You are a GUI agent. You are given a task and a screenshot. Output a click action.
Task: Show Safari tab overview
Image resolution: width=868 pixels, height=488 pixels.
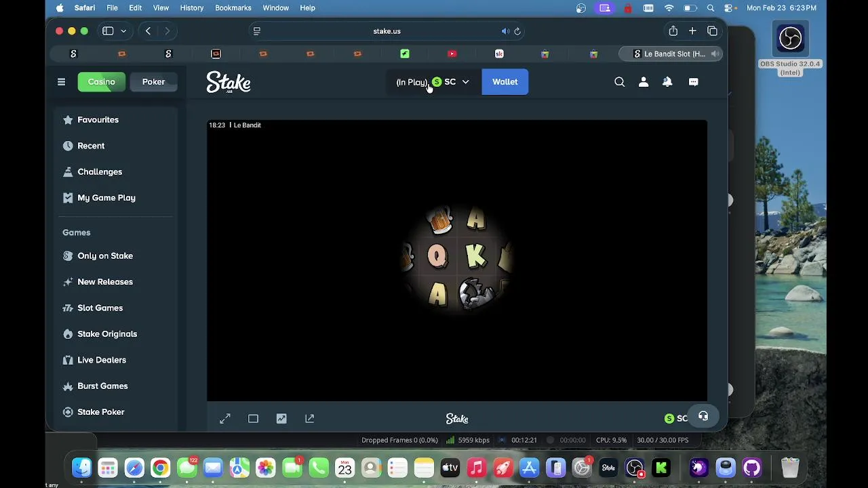click(x=712, y=31)
